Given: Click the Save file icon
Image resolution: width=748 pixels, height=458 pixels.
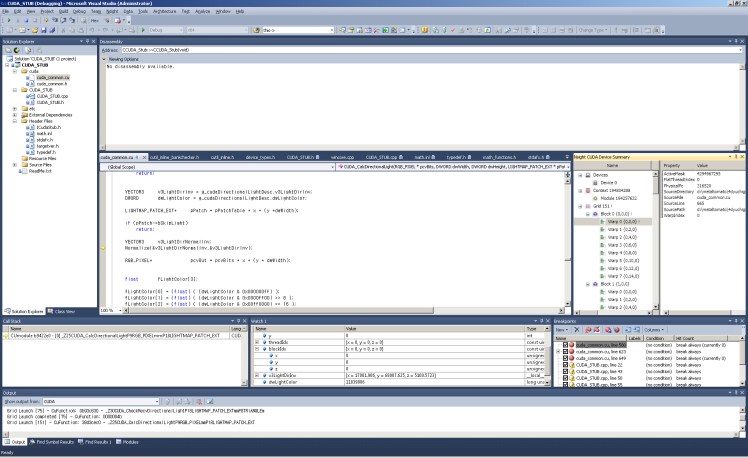Looking at the screenshot, I should coord(43,30).
